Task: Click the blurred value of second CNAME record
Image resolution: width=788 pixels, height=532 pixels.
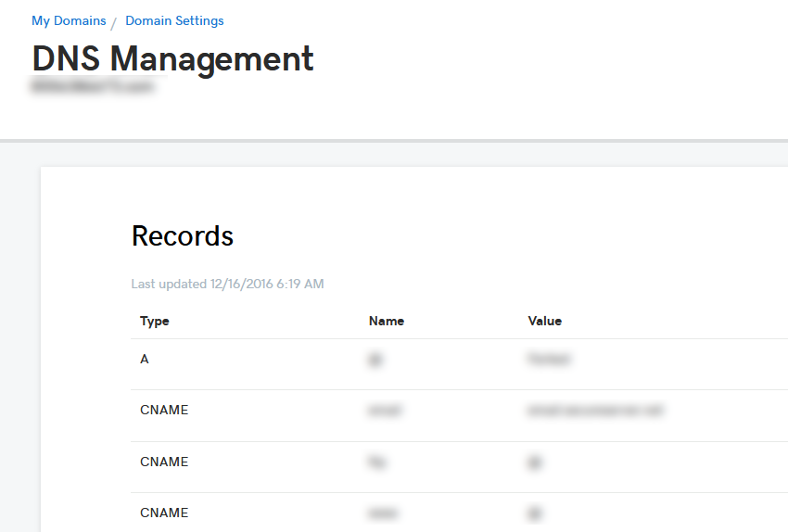Action: point(535,462)
